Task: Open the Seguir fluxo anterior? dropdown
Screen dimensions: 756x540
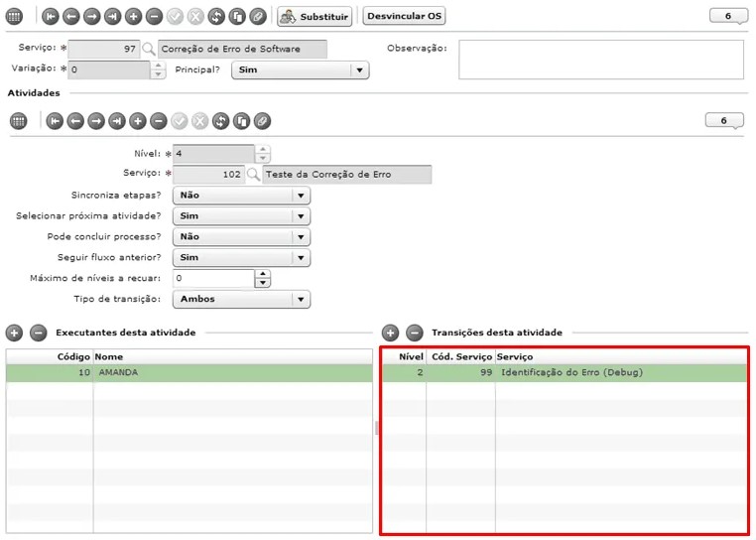Action: (241, 258)
